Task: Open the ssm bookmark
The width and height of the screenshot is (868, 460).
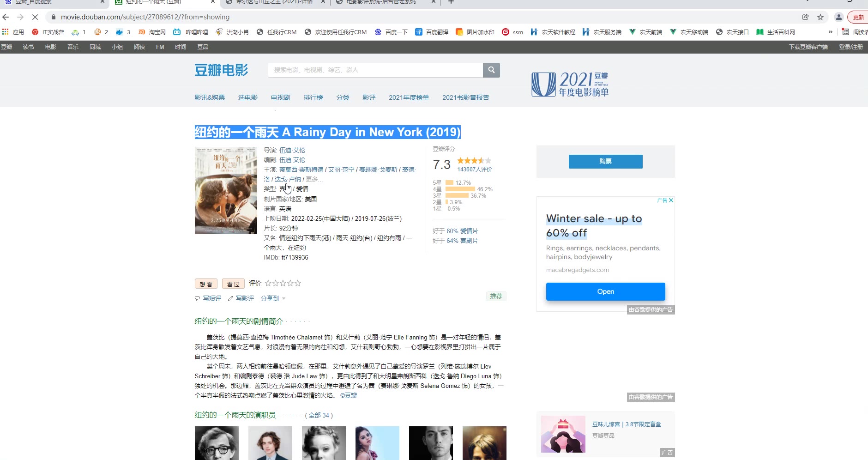Action: pos(512,32)
